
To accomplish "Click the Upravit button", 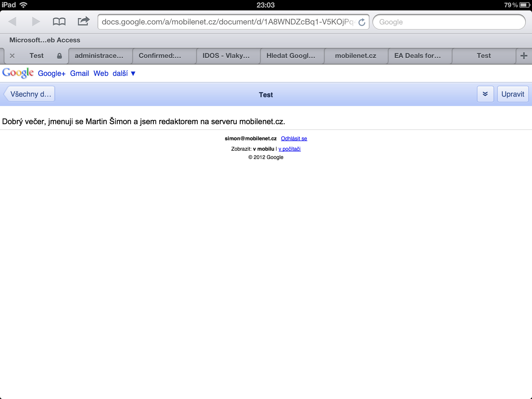I will 513,94.
